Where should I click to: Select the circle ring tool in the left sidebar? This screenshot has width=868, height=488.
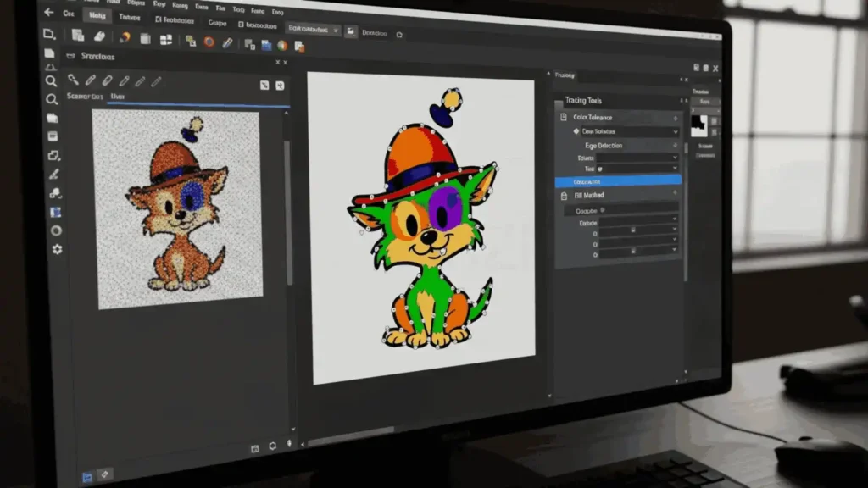click(x=56, y=230)
